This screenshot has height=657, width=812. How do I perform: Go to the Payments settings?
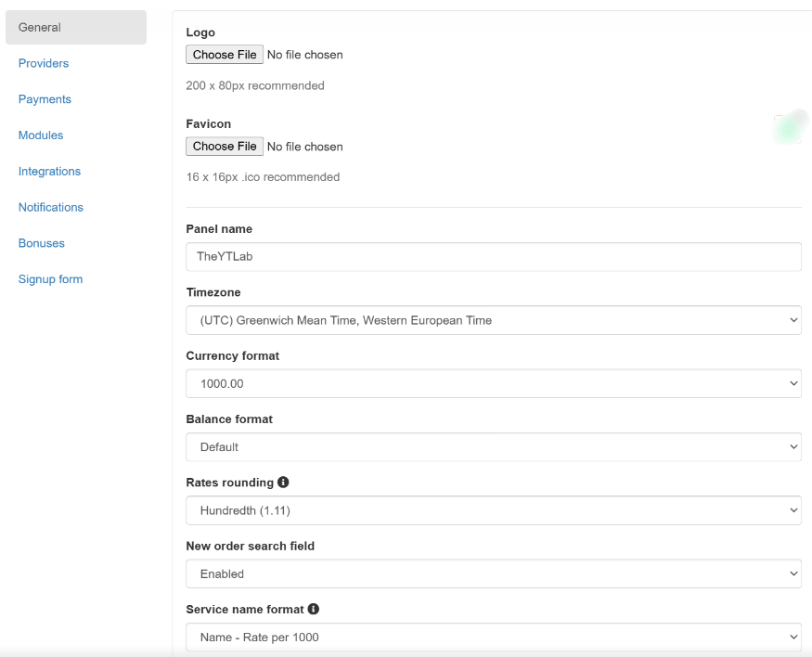click(x=45, y=99)
